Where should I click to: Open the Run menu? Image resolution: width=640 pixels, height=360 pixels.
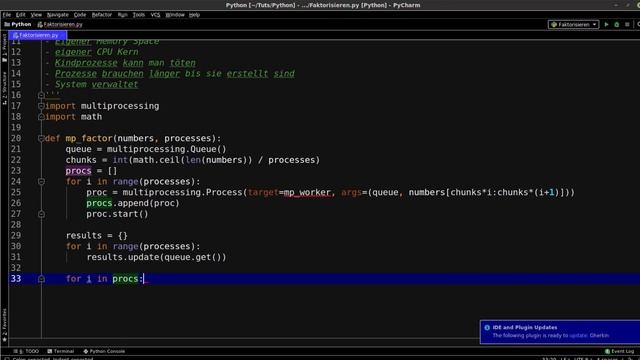pyautogui.click(x=122, y=15)
